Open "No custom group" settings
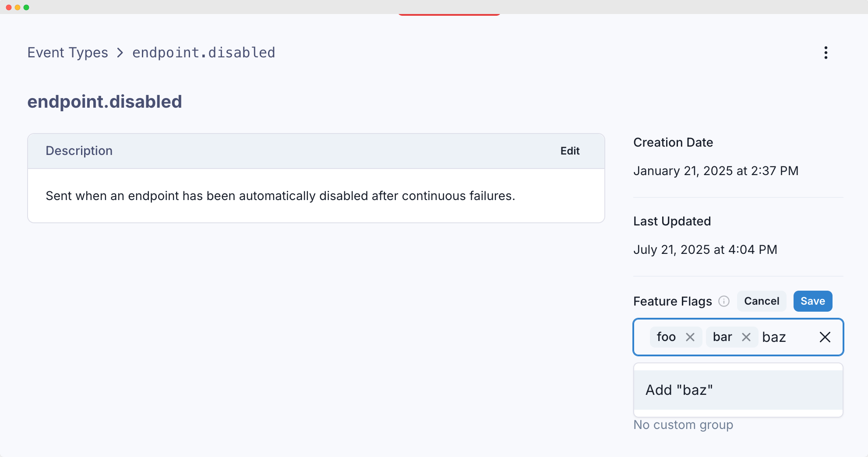 coord(683,425)
